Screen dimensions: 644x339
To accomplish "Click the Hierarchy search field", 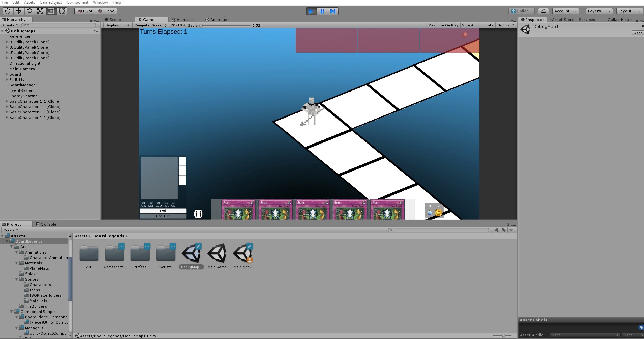I will click(x=59, y=25).
